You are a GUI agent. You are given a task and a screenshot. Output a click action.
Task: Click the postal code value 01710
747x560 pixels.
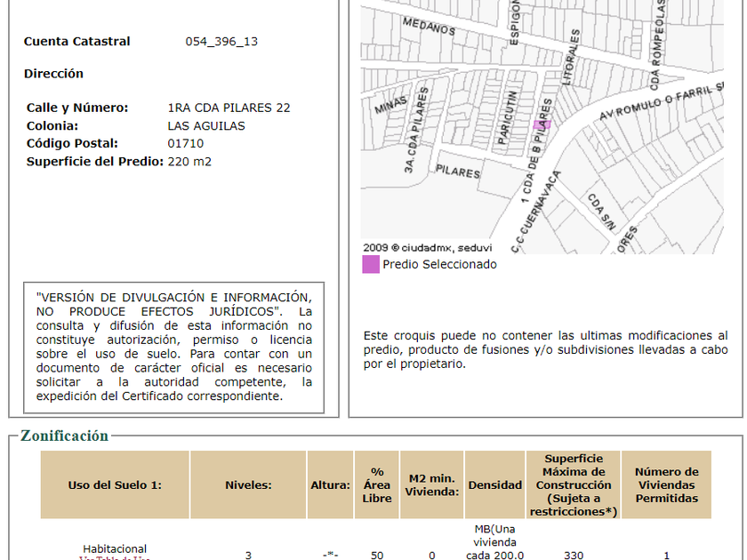[x=186, y=143]
